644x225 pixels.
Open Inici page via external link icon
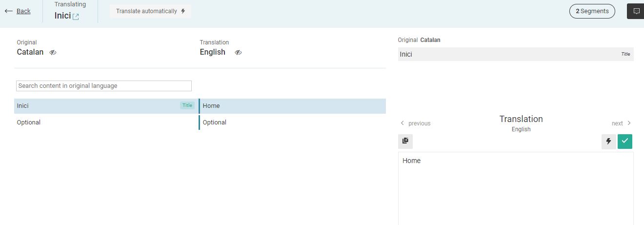[x=76, y=17]
